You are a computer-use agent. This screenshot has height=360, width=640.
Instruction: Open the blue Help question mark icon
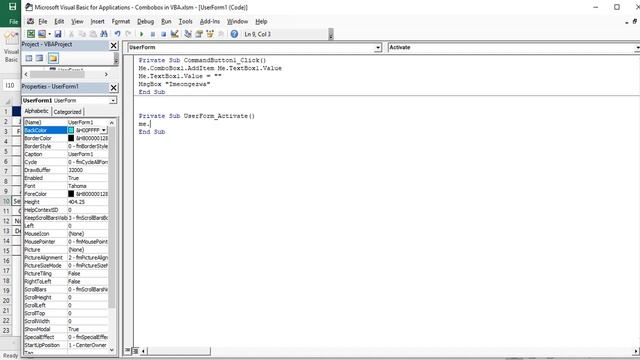(234, 34)
